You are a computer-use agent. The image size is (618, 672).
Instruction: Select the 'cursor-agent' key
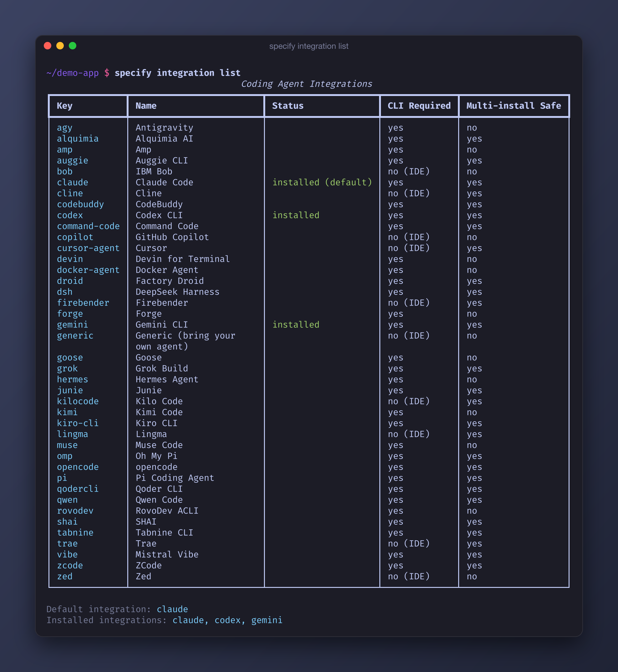pyautogui.click(x=88, y=248)
